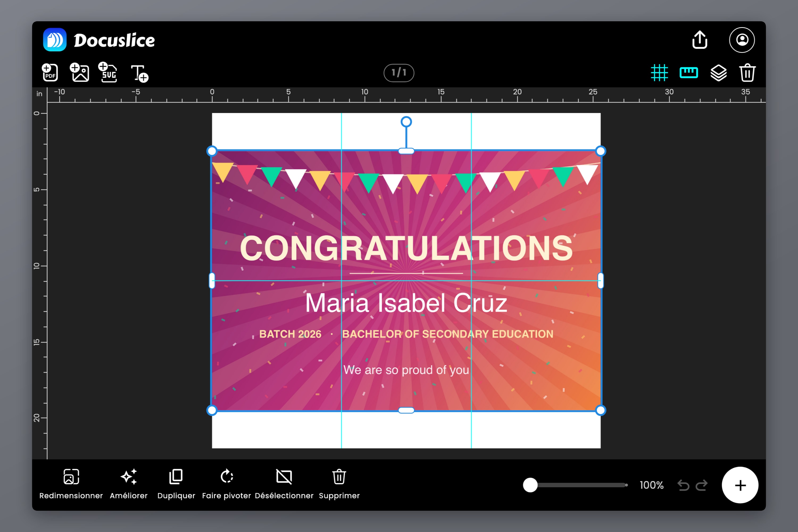Click the Docuslice wordmark title
This screenshot has width=798, height=532.
114,40
